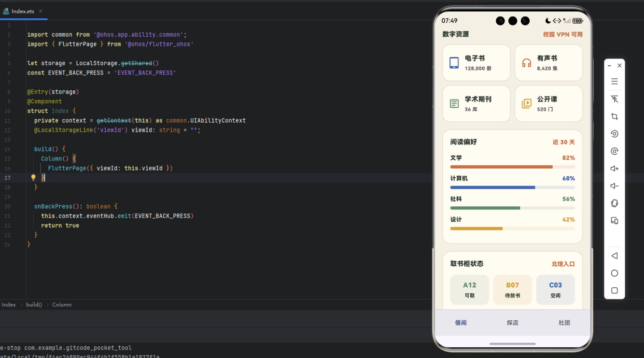This screenshot has width=644, height=358.
Task: Tap the 36 库 count text
Action: [472, 110]
